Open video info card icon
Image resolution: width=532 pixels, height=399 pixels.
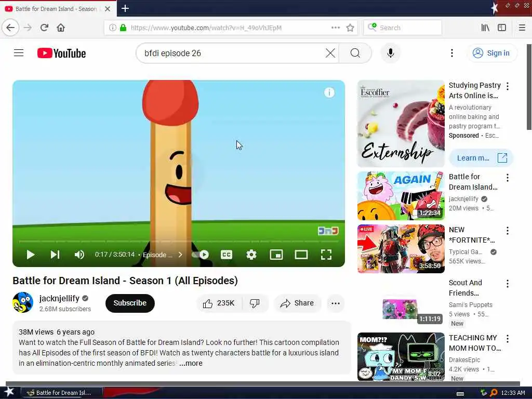tap(329, 92)
